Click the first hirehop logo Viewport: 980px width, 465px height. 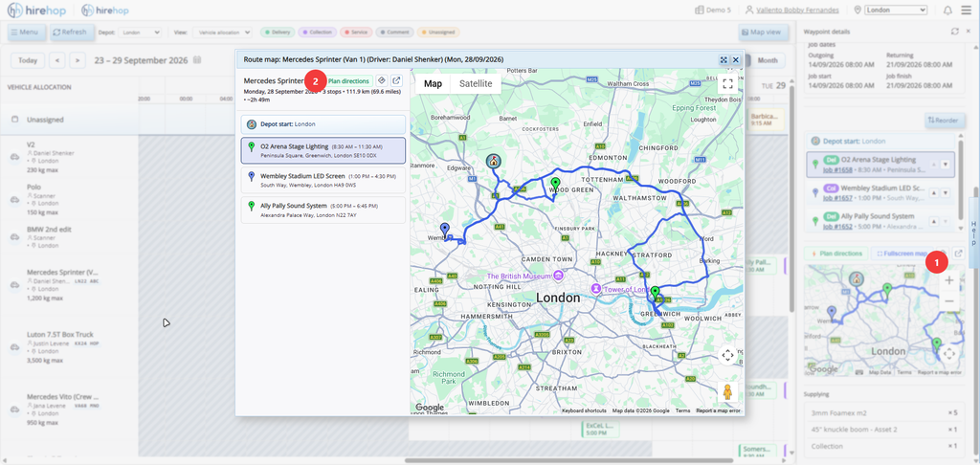point(35,10)
